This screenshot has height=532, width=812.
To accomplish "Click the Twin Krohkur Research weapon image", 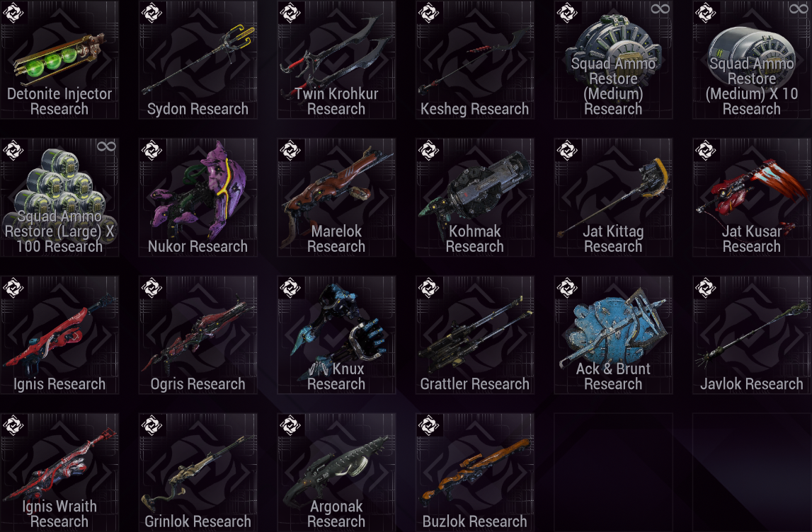I will (x=336, y=59).
